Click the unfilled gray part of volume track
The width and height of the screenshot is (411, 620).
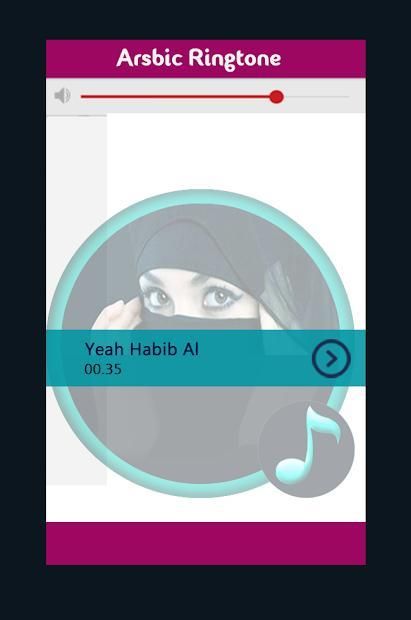316,96
